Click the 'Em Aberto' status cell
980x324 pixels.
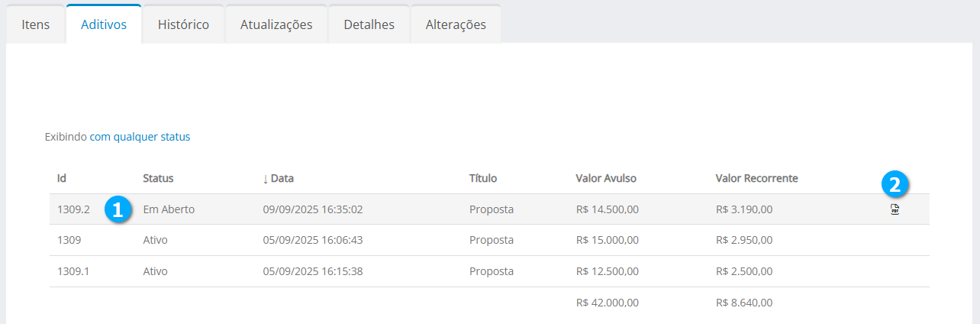click(169, 209)
